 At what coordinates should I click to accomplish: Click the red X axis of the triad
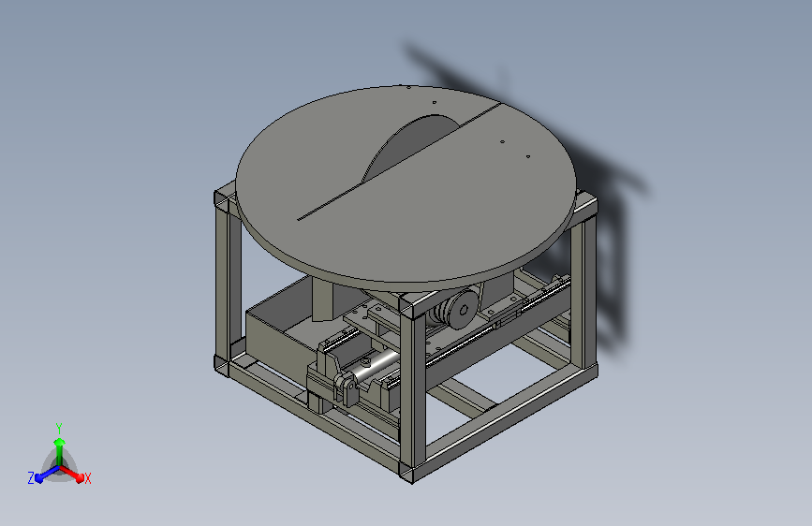[72, 474]
